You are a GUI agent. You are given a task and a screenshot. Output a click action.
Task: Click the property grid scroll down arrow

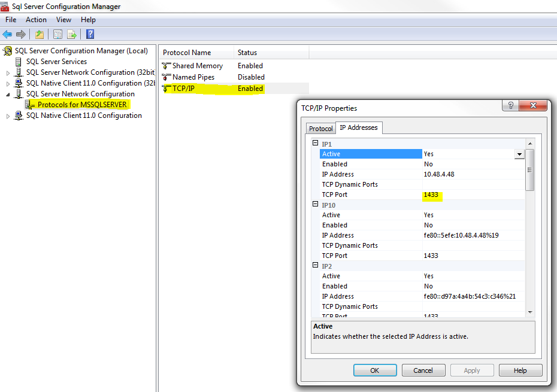[529, 312]
